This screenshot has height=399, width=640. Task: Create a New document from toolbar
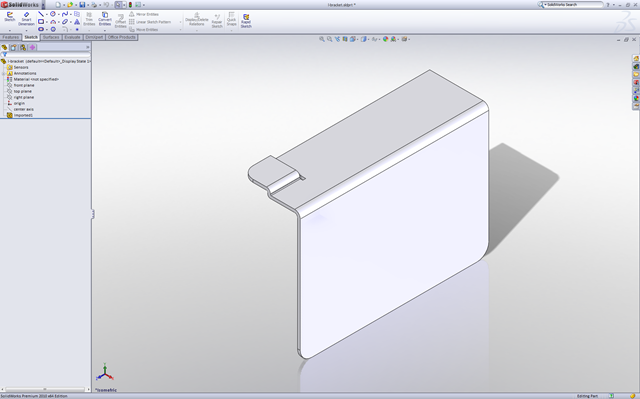(58, 5)
